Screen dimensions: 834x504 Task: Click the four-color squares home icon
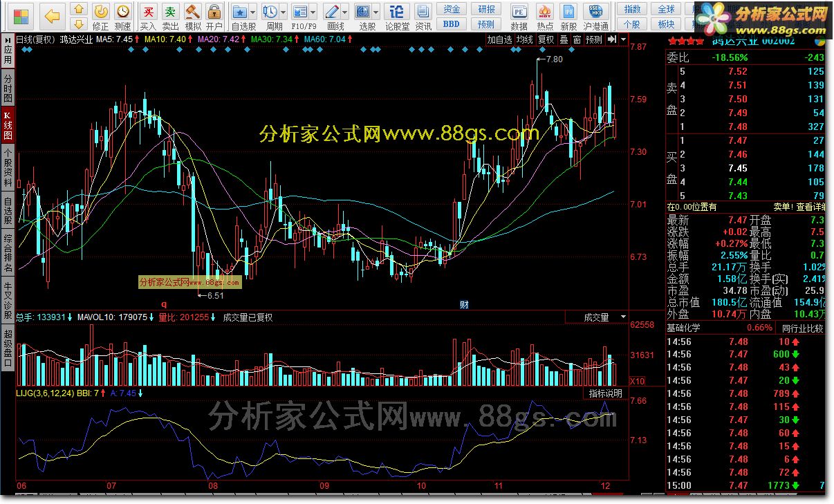tap(21, 15)
